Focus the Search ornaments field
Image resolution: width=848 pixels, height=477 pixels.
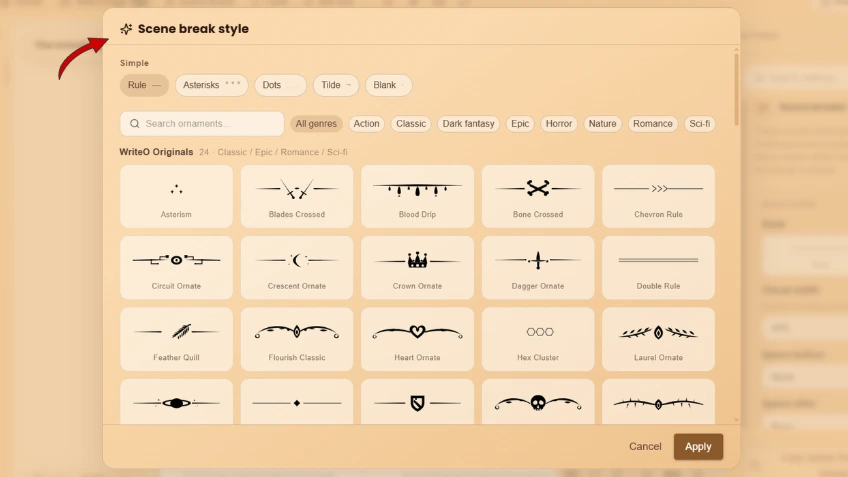(x=202, y=124)
